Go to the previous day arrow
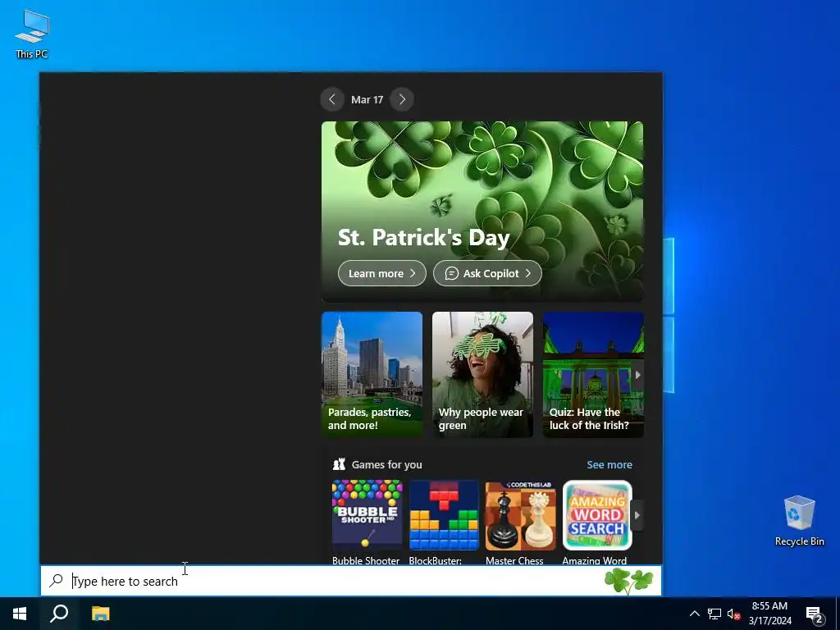Viewport: 840px width, 630px height. (332, 99)
